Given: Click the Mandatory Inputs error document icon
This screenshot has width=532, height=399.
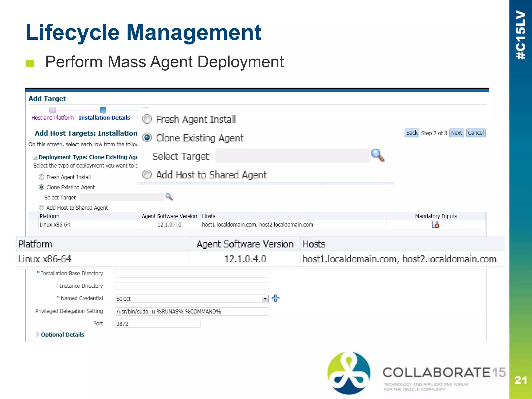Looking at the screenshot, I should pos(436,224).
